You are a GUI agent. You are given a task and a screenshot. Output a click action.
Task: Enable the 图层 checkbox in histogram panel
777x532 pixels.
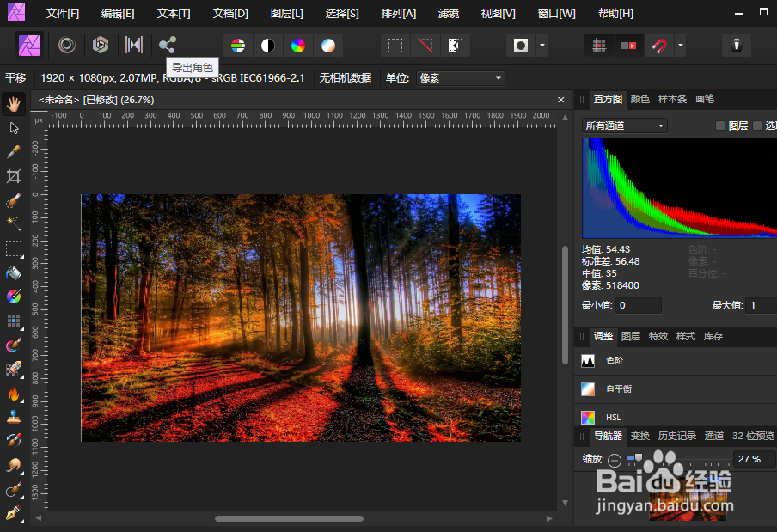point(720,125)
